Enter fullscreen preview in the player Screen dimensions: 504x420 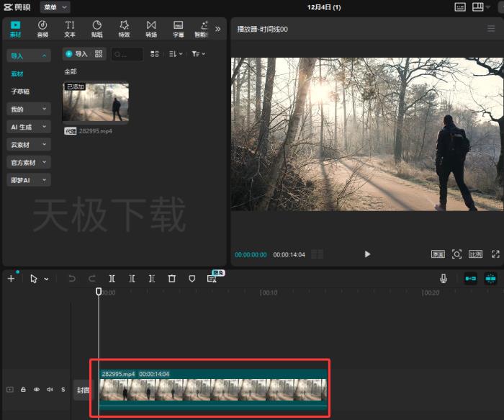pos(495,254)
